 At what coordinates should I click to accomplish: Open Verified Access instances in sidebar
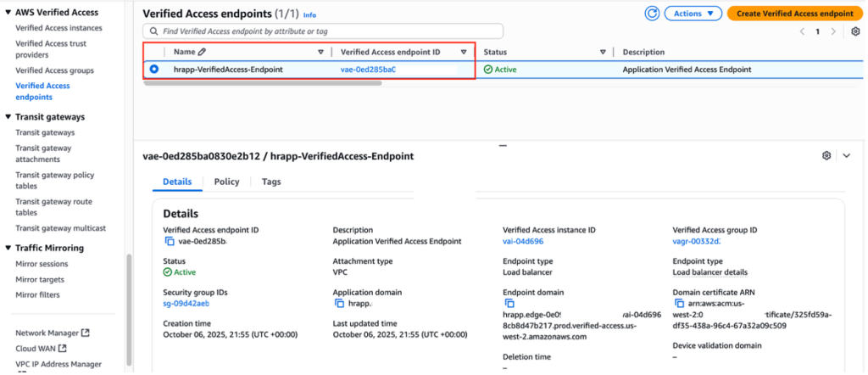(58, 28)
